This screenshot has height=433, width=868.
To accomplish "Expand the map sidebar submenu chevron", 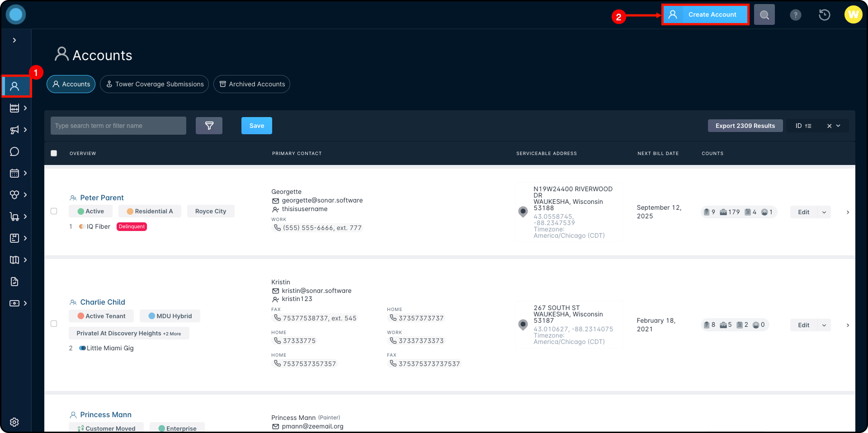I will [x=25, y=260].
